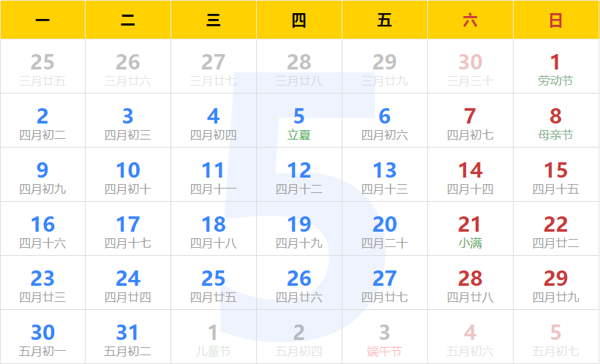Select April 29 labeled 三月廿九

385,66
